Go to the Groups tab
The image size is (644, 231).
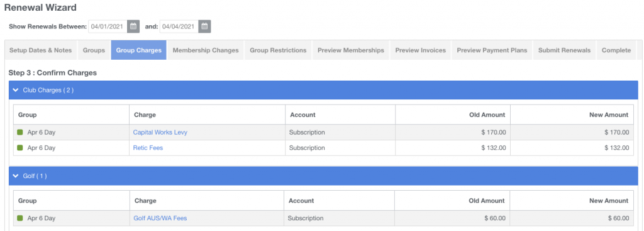[94, 50]
